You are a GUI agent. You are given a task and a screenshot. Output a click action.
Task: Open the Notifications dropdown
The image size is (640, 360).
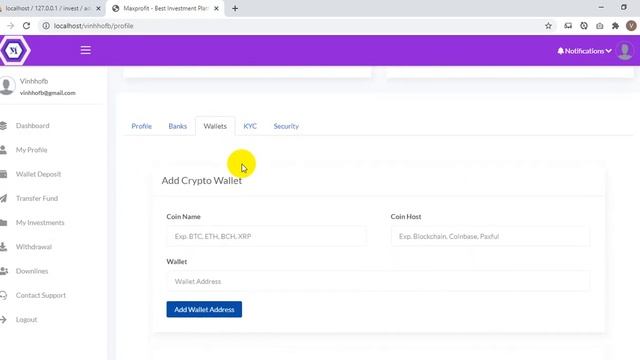tap(584, 51)
